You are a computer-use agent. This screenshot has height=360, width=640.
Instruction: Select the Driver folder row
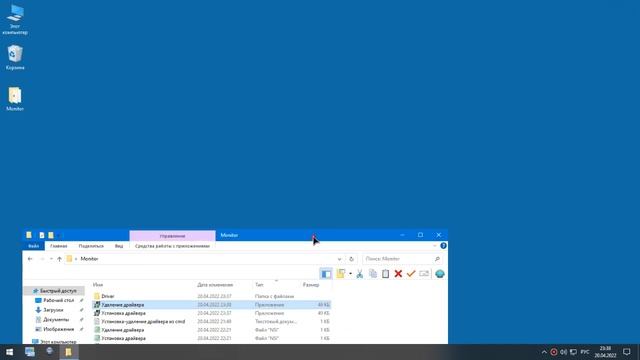click(211, 296)
